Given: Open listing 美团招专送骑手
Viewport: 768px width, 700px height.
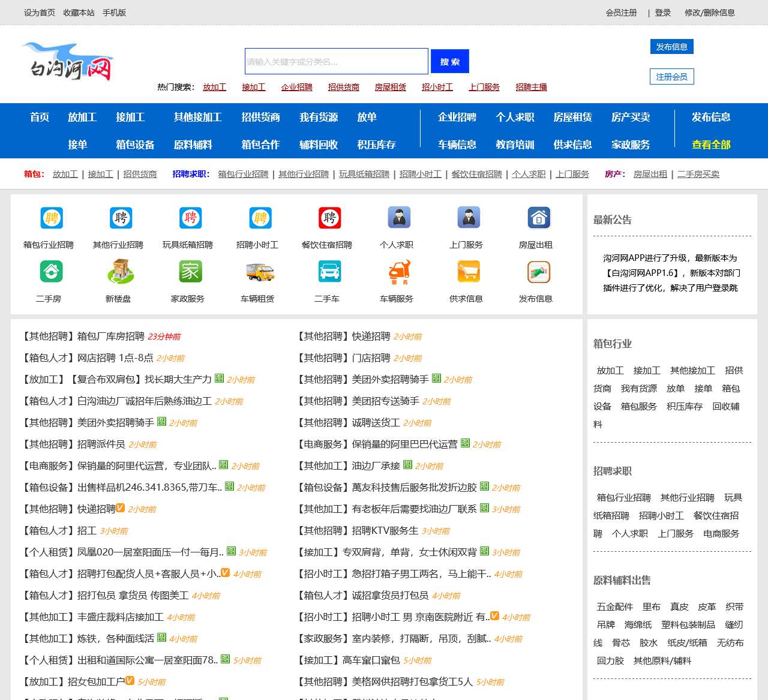Looking at the screenshot, I should 386,401.
